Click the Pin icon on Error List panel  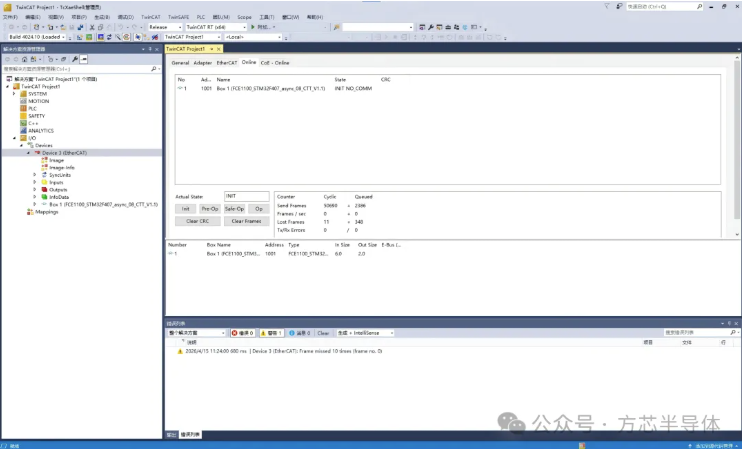(729, 324)
